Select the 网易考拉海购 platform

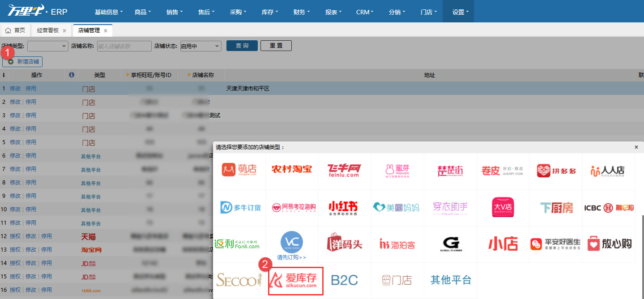(x=292, y=208)
